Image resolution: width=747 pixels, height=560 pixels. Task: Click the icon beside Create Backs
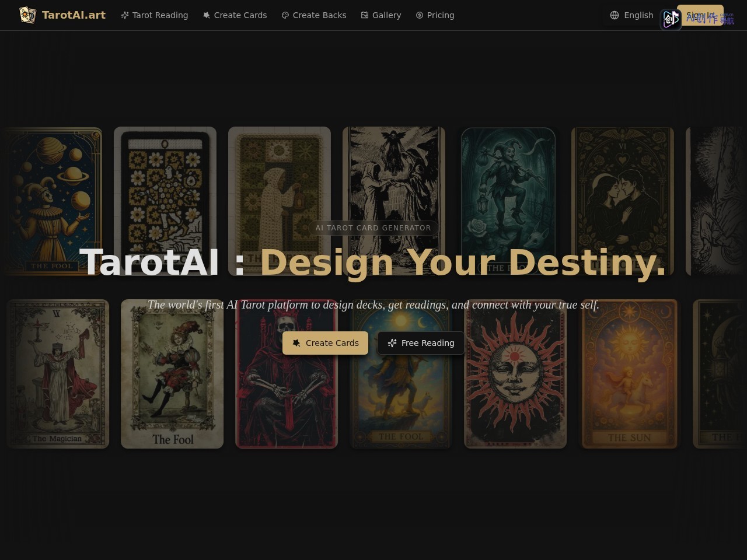coord(285,15)
